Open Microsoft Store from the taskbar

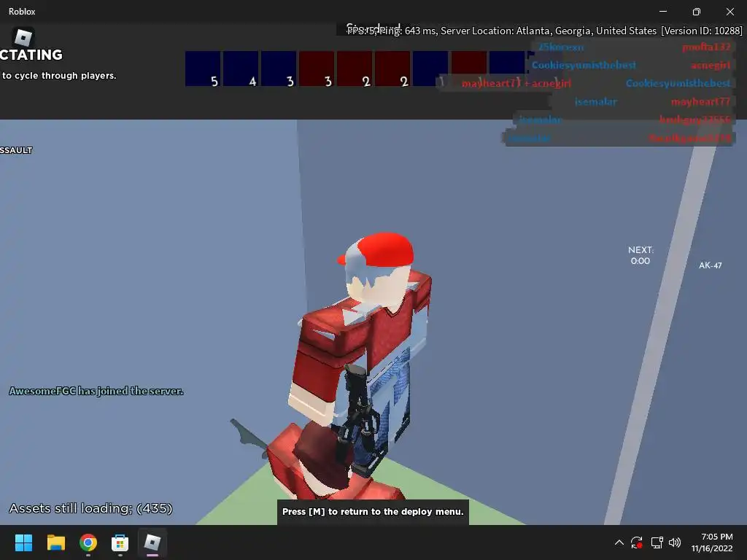click(120, 542)
